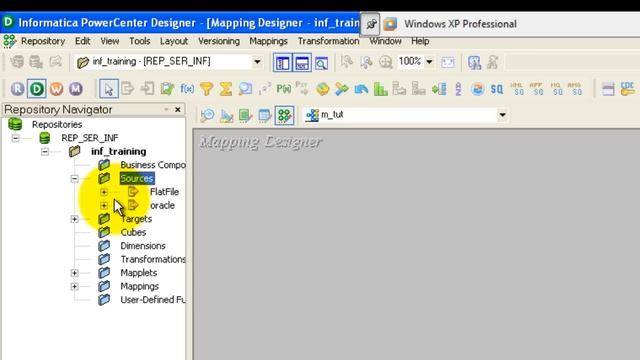
Task: Open the Mappings menu
Action: pyautogui.click(x=269, y=41)
